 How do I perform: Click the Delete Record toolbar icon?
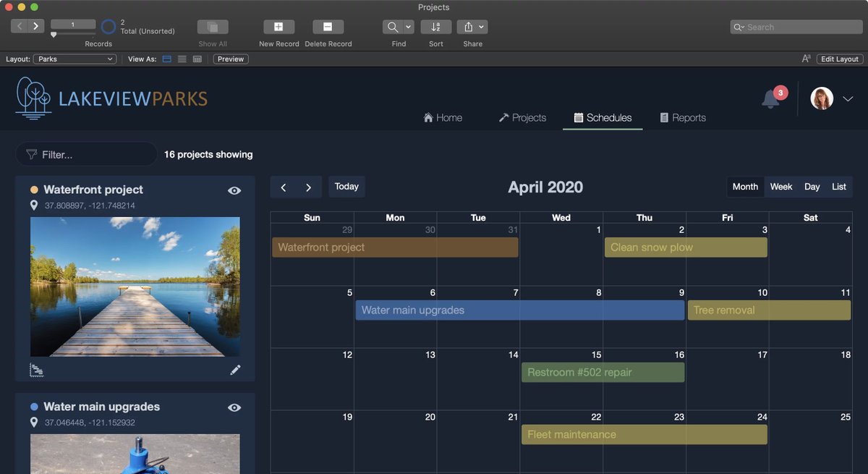328,26
